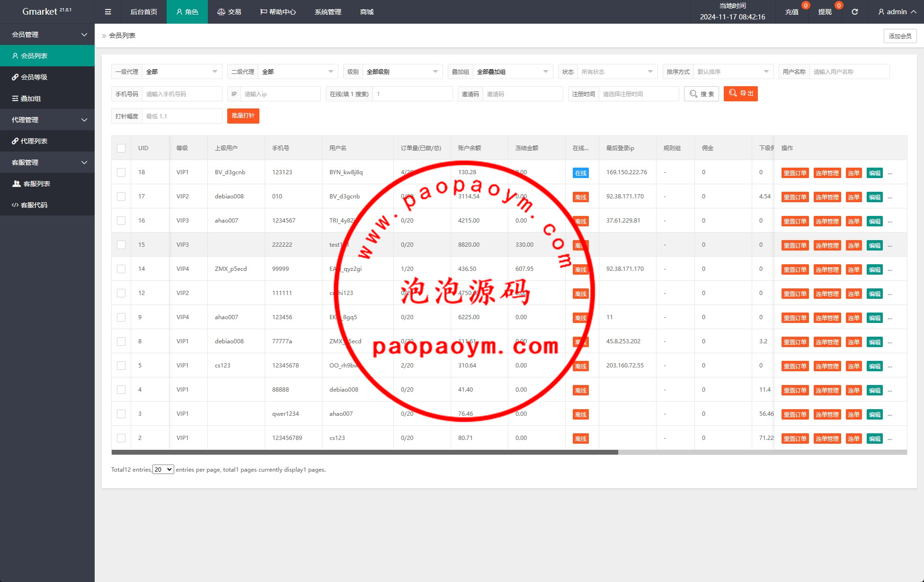Open 客服代码 in the sidebar

tap(47, 205)
